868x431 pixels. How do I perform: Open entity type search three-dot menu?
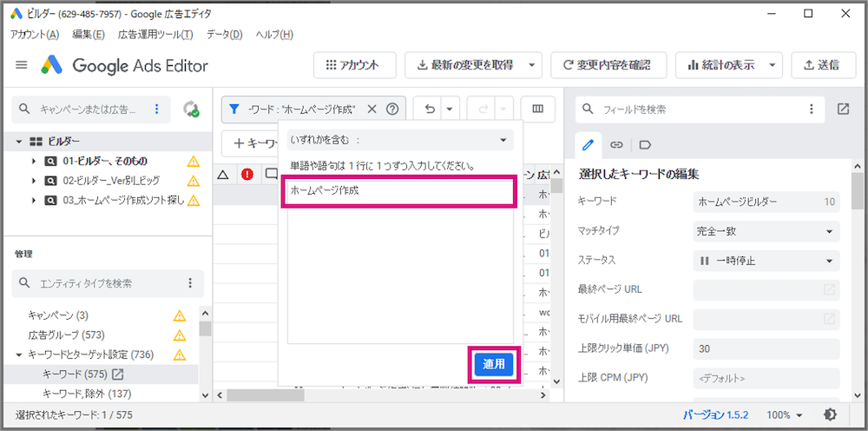pyautogui.click(x=190, y=283)
